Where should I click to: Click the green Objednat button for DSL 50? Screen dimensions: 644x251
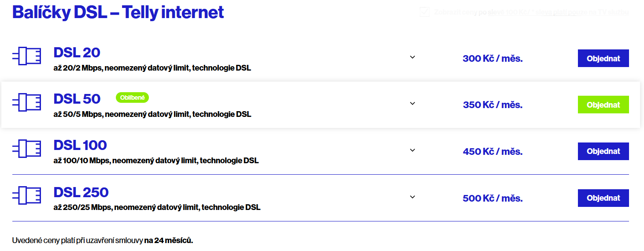click(603, 105)
